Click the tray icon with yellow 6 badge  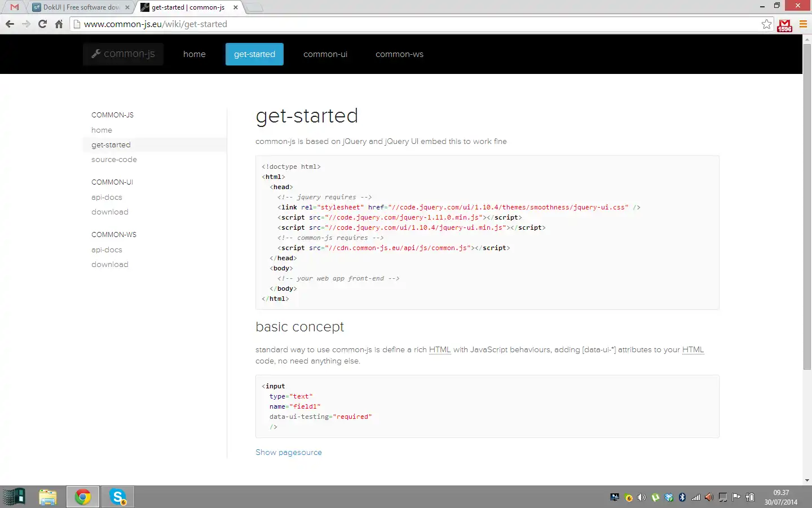(628, 497)
